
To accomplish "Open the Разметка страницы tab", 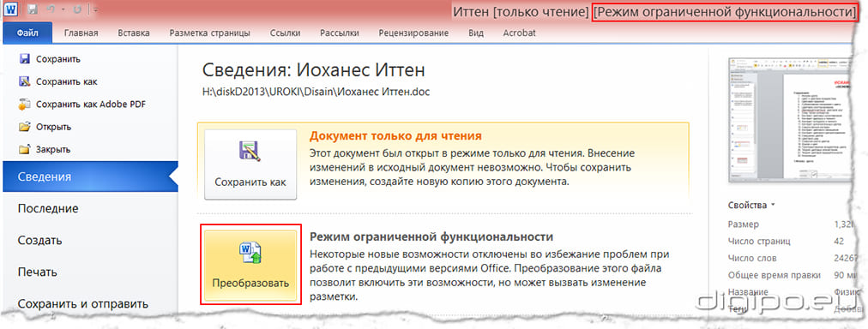I will click(210, 33).
